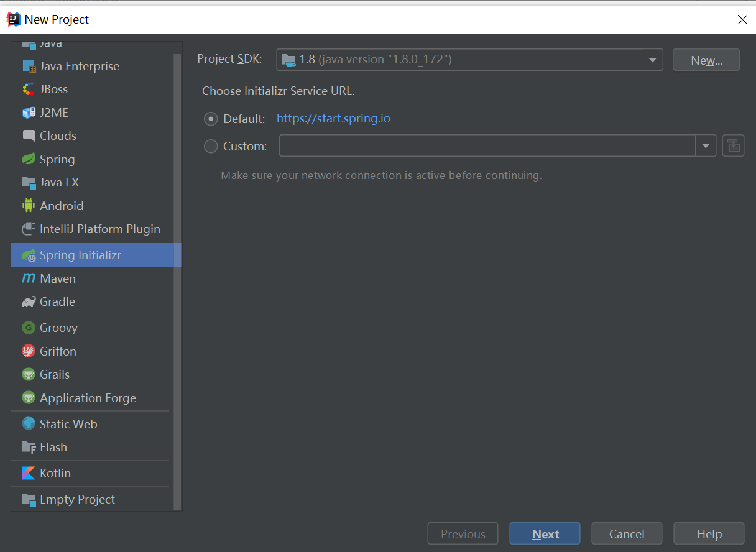This screenshot has height=552, width=756.
Task: Select Application Forge entry
Action: pos(91,398)
